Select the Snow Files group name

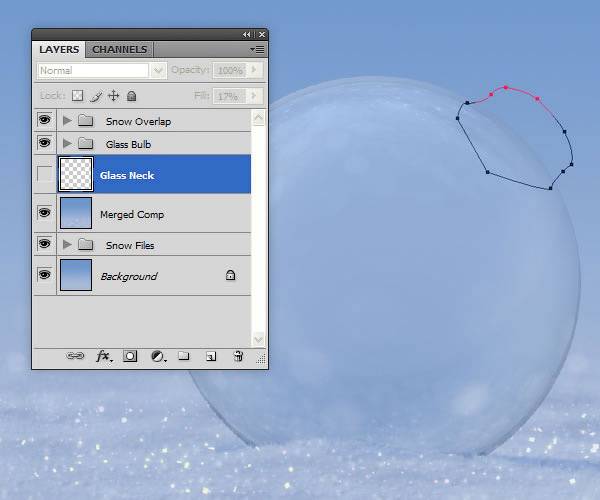coord(130,246)
